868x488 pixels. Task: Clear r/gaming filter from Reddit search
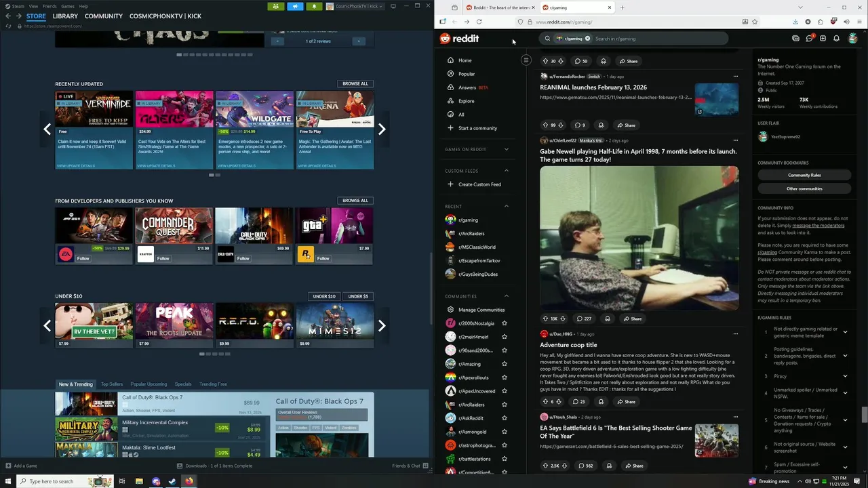(587, 39)
